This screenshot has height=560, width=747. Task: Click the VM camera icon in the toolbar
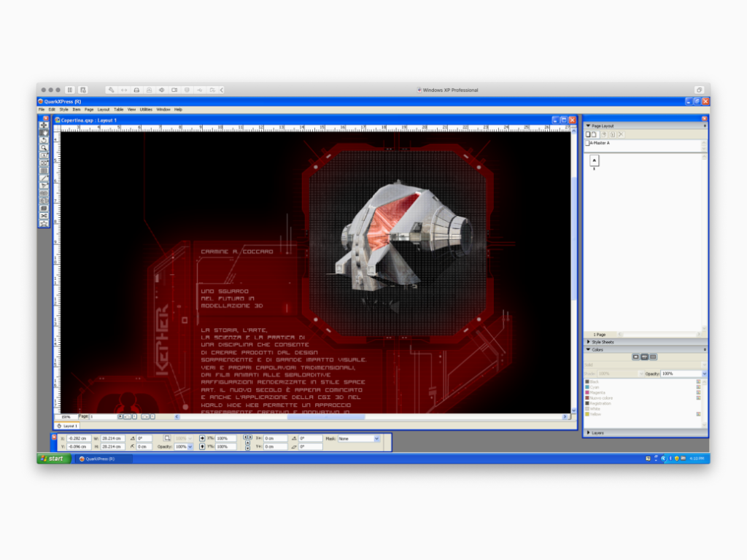click(174, 90)
